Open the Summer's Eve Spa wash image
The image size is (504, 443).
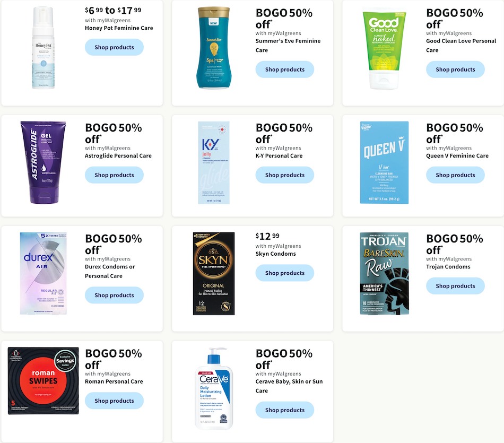[x=214, y=48]
